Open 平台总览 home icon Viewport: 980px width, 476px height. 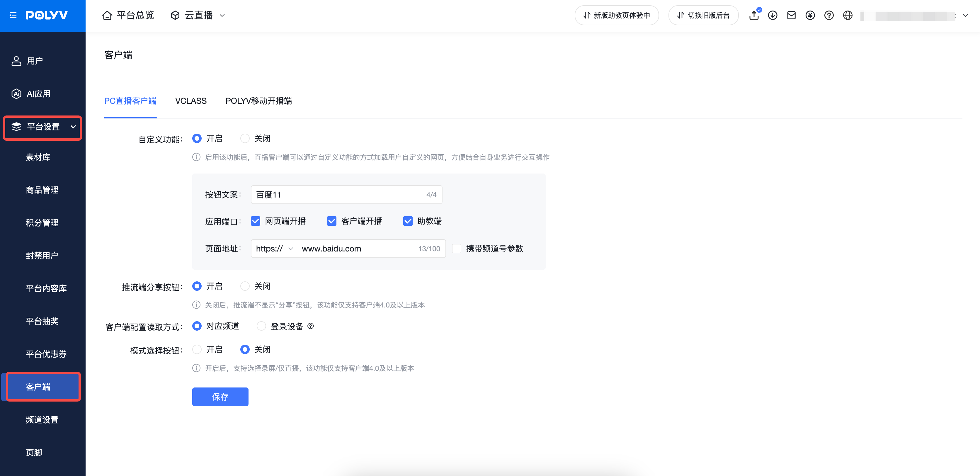pyautogui.click(x=107, y=15)
